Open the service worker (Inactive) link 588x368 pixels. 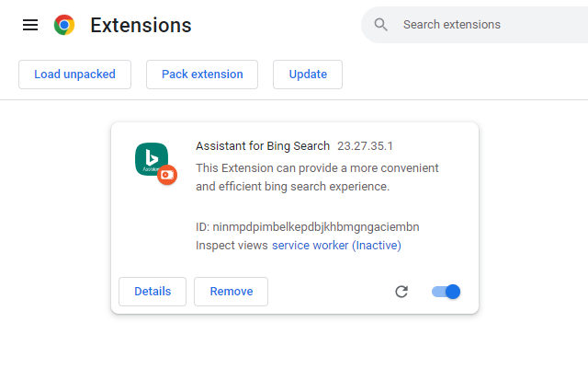pos(336,246)
